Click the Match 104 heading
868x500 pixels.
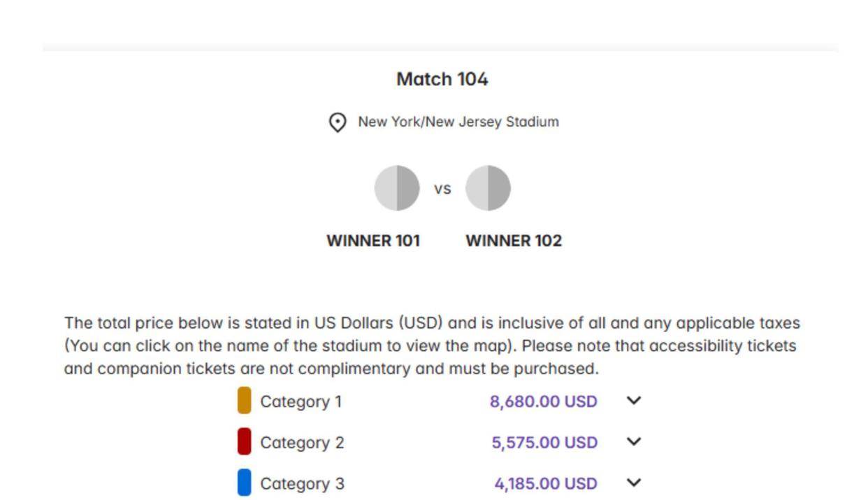(442, 79)
